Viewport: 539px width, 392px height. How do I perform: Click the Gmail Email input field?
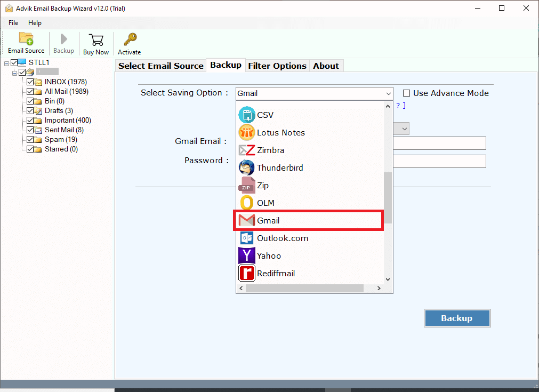click(x=439, y=143)
